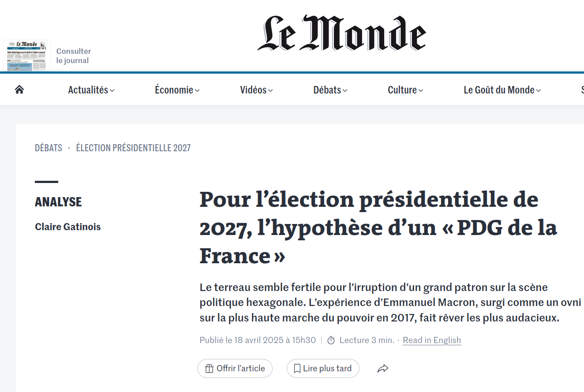The image size is (584, 392).
Task: Click the Le Monde logo
Action: [341, 34]
